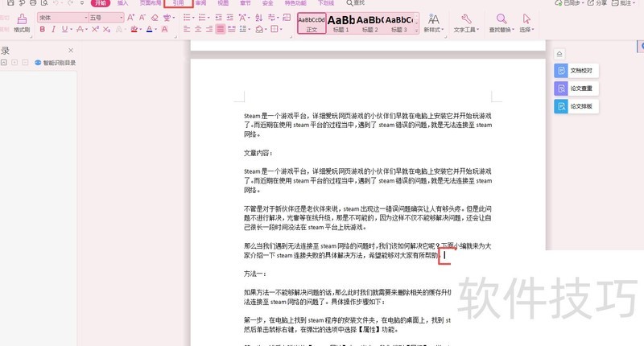Decrease font size with the A- icon

(142, 17)
